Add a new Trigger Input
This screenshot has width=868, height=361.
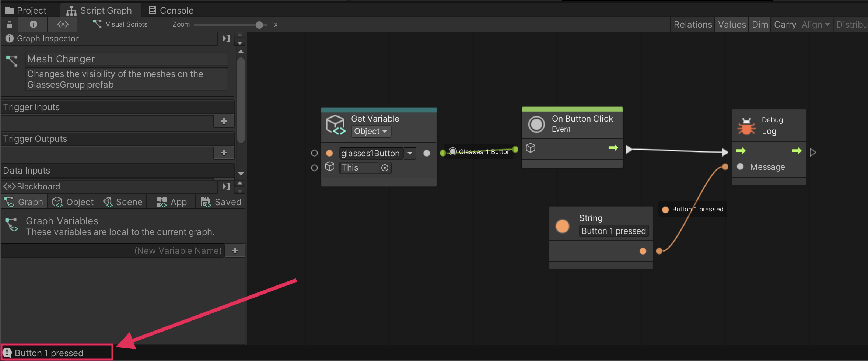(x=224, y=121)
